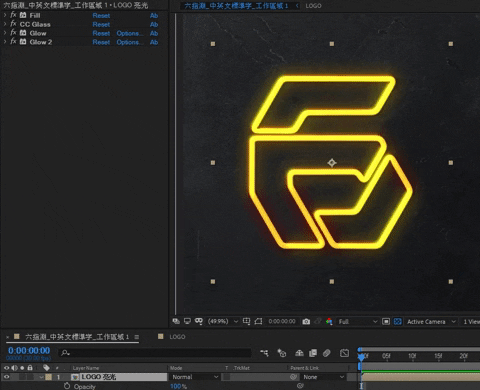Hide the LOGO layer with eye icon
This screenshot has width=480, height=390.
[x=6, y=377]
